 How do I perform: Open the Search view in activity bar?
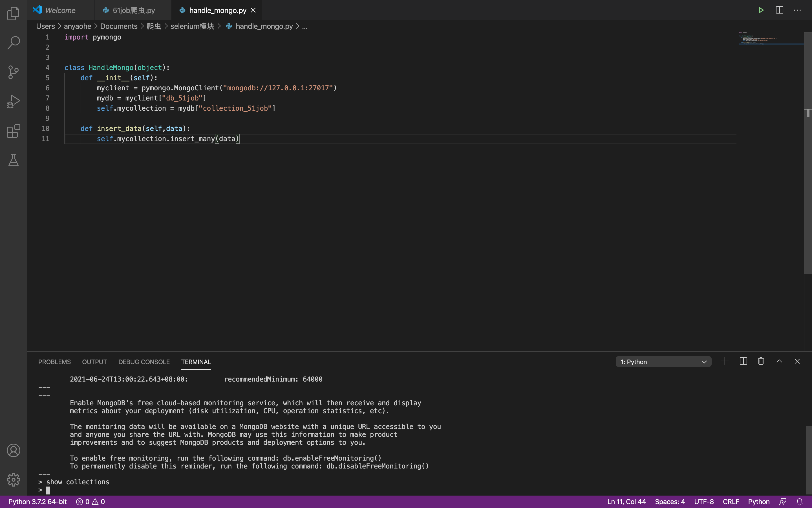pyautogui.click(x=14, y=43)
